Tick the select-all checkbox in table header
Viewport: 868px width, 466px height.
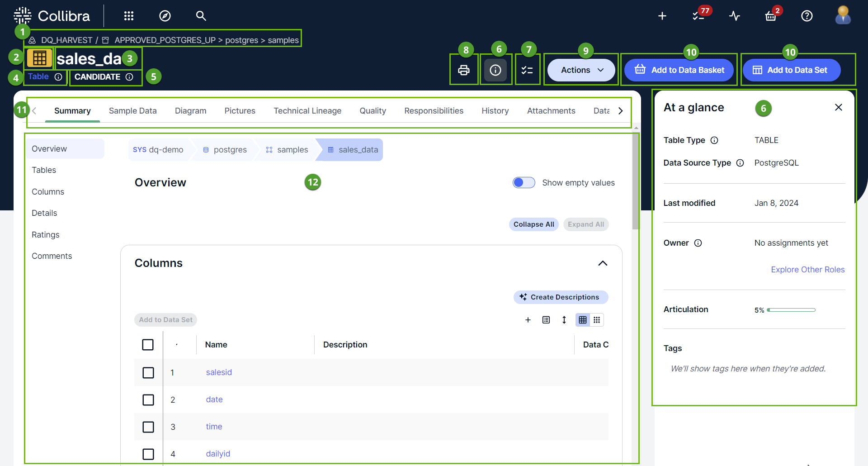[x=148, y=345]
